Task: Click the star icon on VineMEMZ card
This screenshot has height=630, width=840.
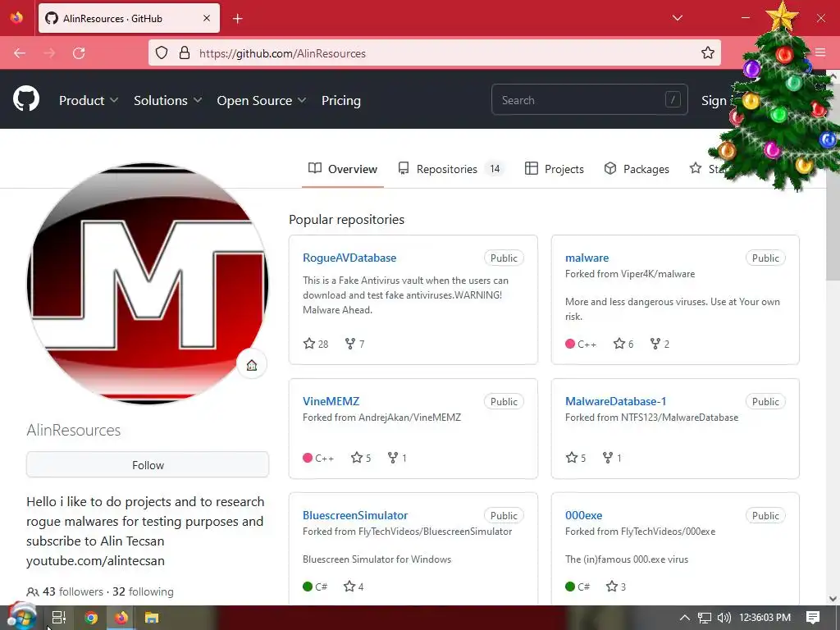Action: [x=357, y=458]
